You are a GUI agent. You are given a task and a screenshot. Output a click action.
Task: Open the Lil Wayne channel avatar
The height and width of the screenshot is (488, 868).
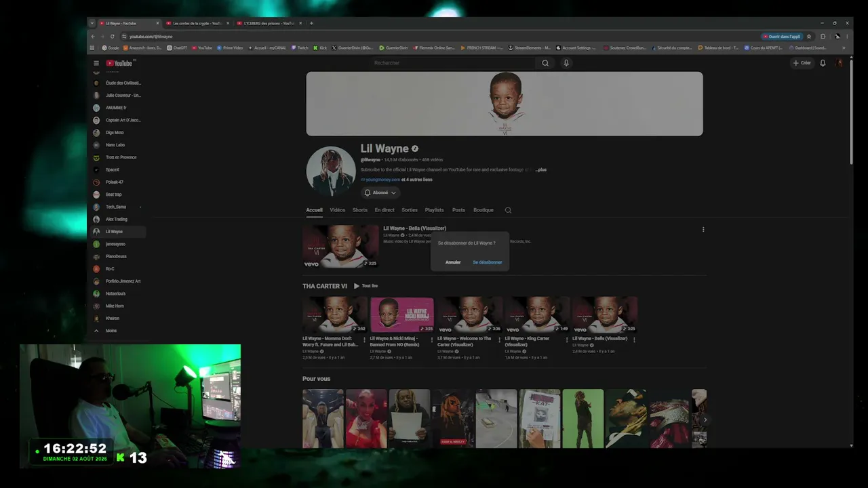(x=331, y=170)
